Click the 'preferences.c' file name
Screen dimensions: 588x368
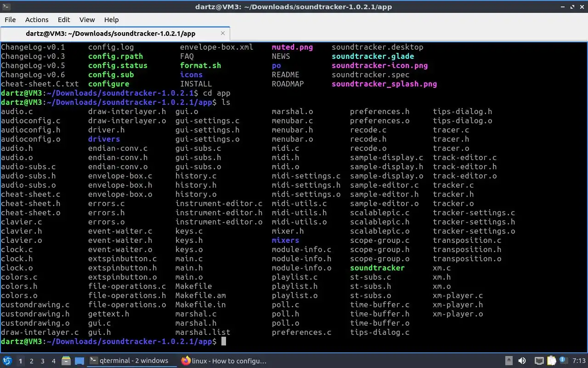point(302,332)
